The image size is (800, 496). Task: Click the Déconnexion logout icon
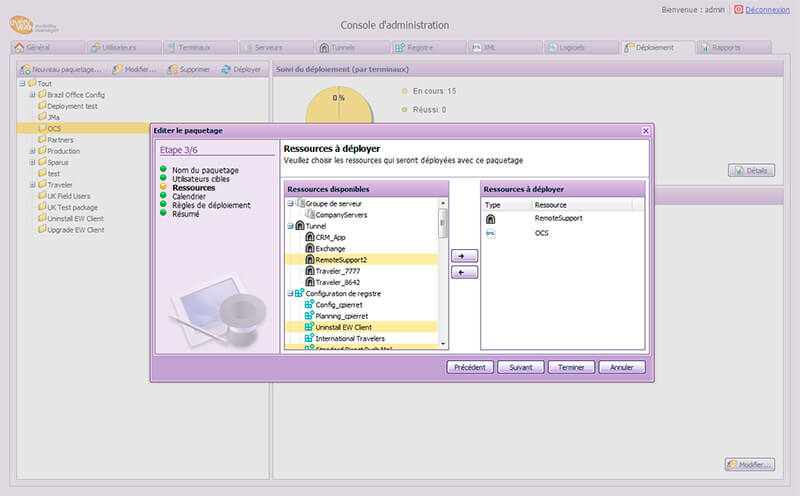tap(738, 9)
